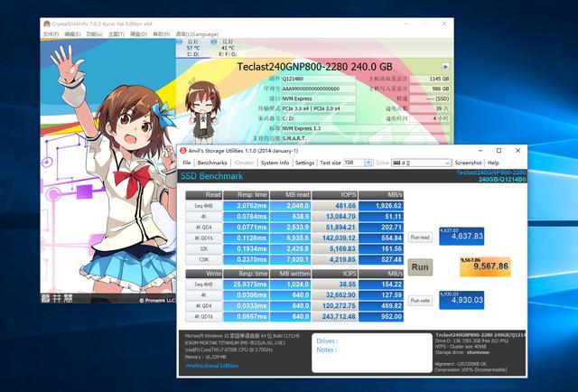This screenshot has height=392, width=578.
Task: Open Anvil's Help menu
Action: (x=493, y=163)
